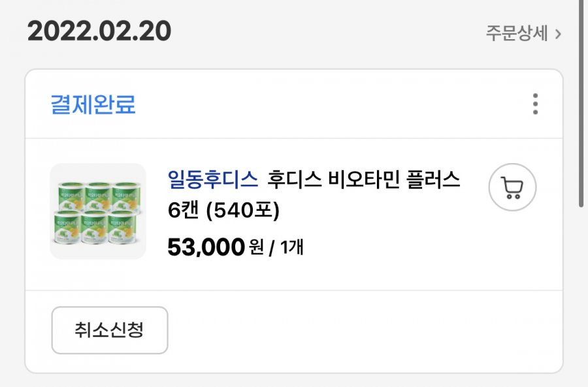This screenshot has height=387, width=588.
Task: Show order actions from kebab menu
Action: pyautogui.click(x=535, y=104)
